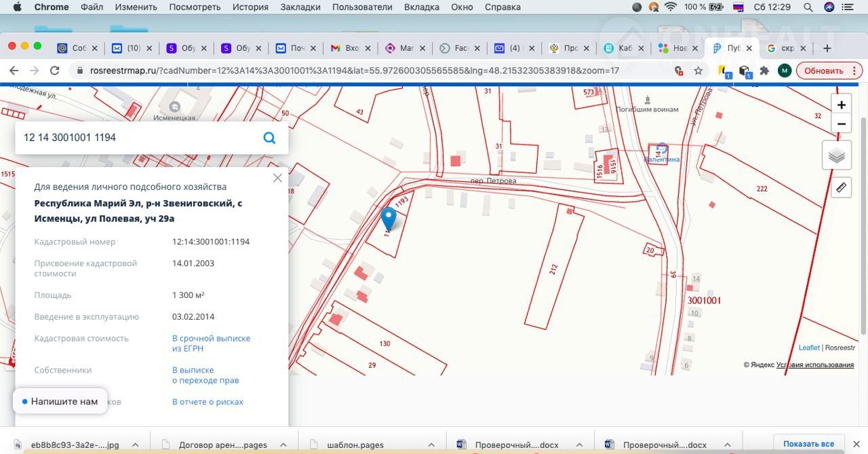The width and height of the screenshot is (868, 454).
Task: Close the parcel information panel
Action: click(277, 178)
